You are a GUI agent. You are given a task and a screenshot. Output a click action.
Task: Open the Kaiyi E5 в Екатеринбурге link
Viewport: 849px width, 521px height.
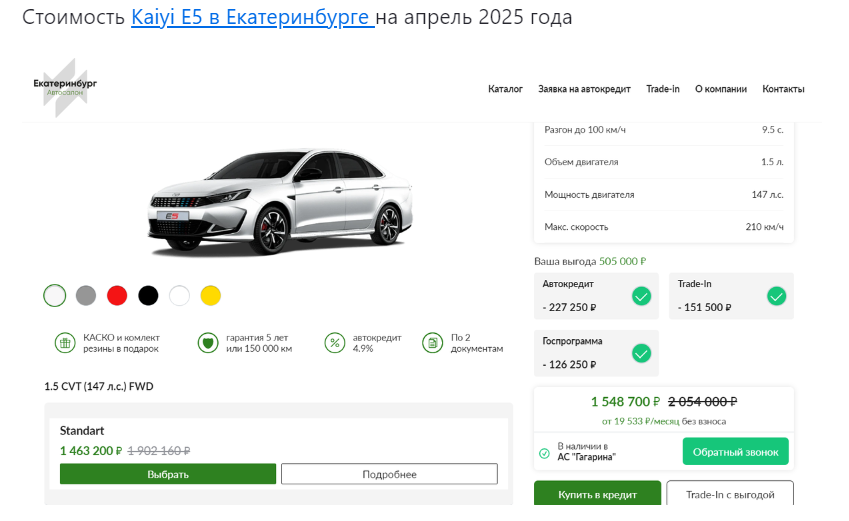(x=252, y=17)
